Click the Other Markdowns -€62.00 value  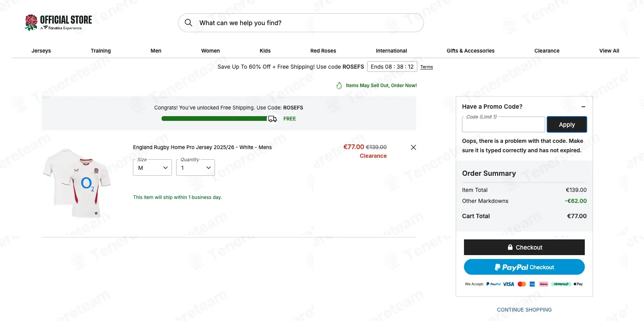point(576,201)
